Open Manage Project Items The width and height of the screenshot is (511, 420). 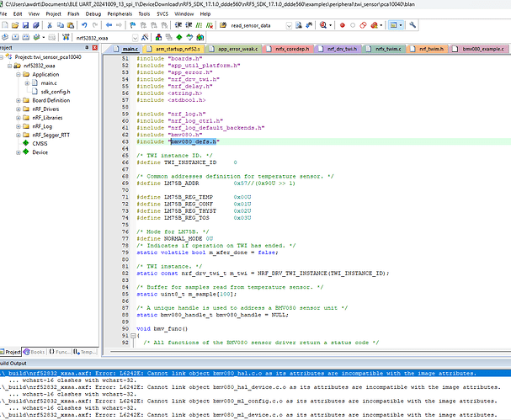[x=158, y=37]
